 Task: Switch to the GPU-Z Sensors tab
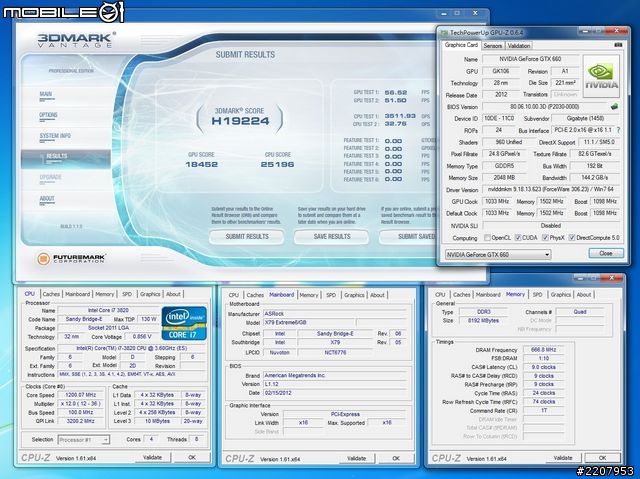493,46
